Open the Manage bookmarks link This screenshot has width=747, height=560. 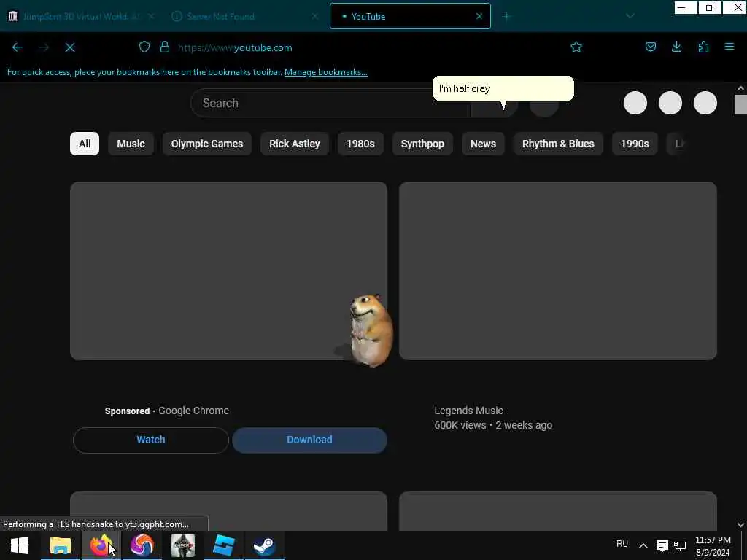(x=326, y=72)
